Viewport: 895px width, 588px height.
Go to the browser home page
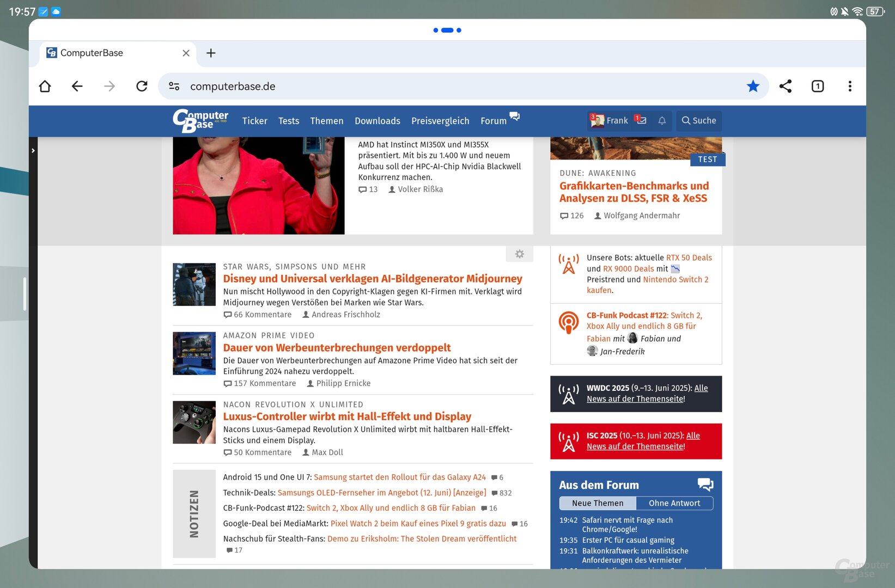pyautogui.click(x=45, y=86)
